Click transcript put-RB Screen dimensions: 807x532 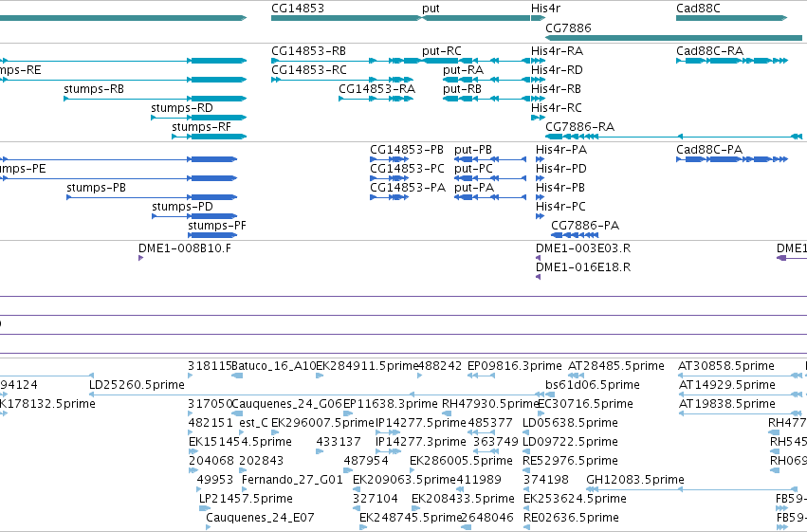pos(486,99)
